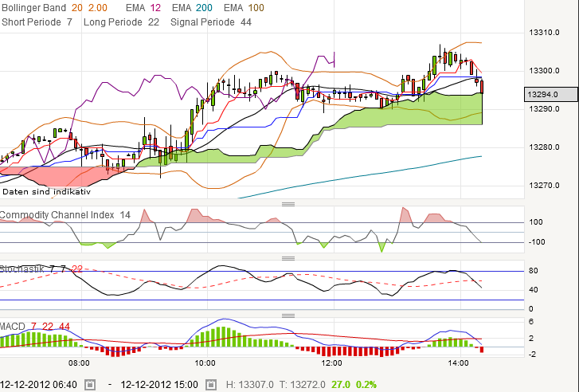Edit the EMA 200 period value
Viewport: 579px width, 392px height.
204,8
